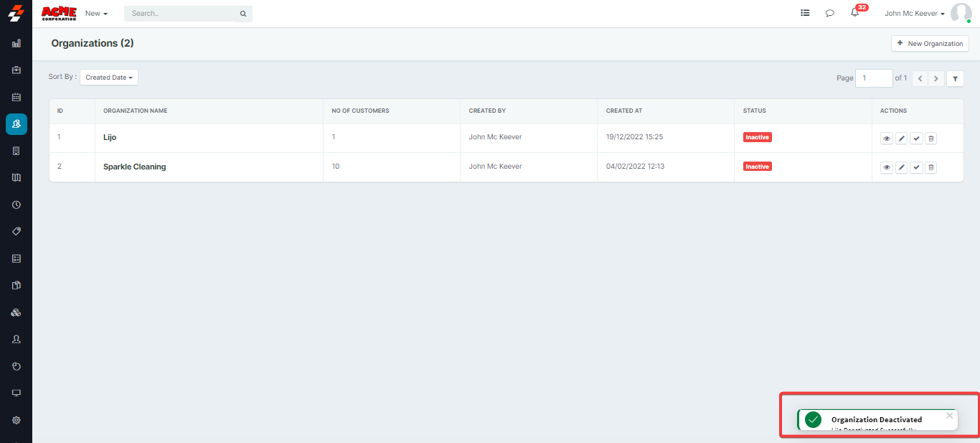Click the page number input box
980x443 pixels.
874,78
